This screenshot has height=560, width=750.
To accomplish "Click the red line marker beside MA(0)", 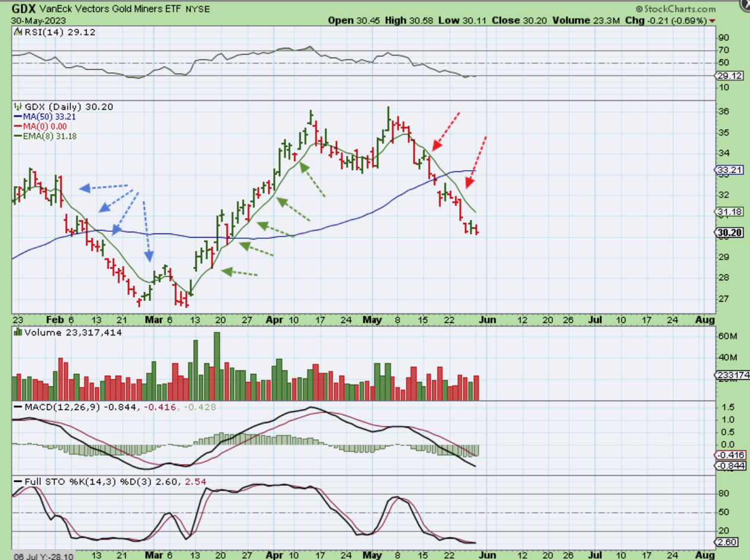I will [17, 126].
